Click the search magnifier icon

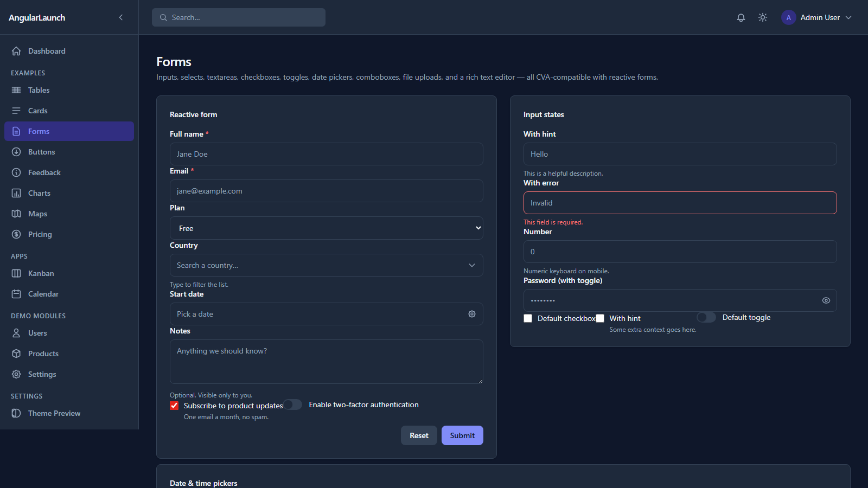(163, 17)
